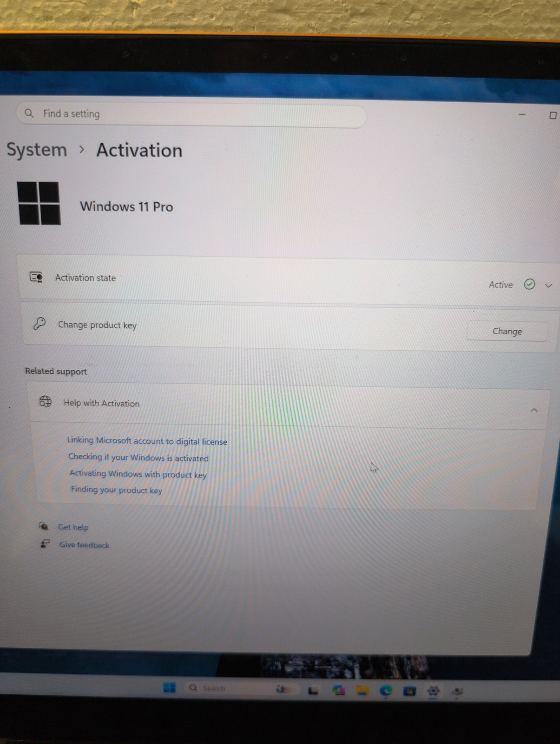This screenshot has height=744, width=560.
Task: Expand the Activation state row chevron
Action: click(x=548, y=286)
